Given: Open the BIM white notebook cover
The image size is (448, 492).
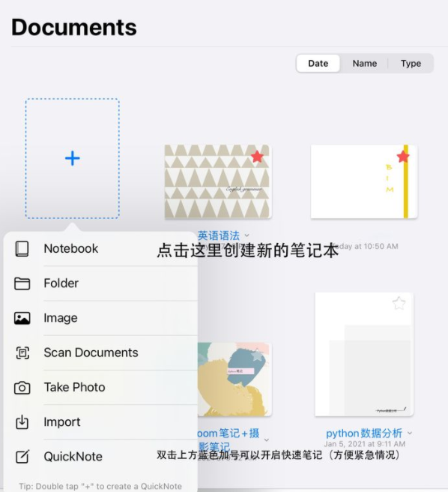Looking at the screenshot, I should coord(363,181).
